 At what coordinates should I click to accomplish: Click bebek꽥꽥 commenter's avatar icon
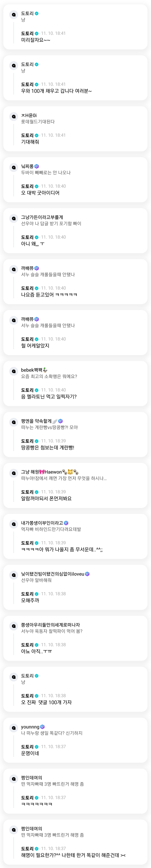(x=13, y=371)
